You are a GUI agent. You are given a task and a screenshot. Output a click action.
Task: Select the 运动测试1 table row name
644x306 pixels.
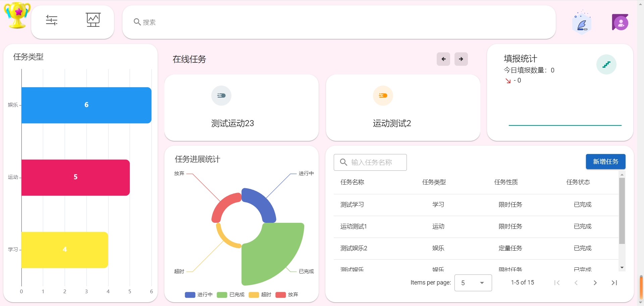point(354,226)
